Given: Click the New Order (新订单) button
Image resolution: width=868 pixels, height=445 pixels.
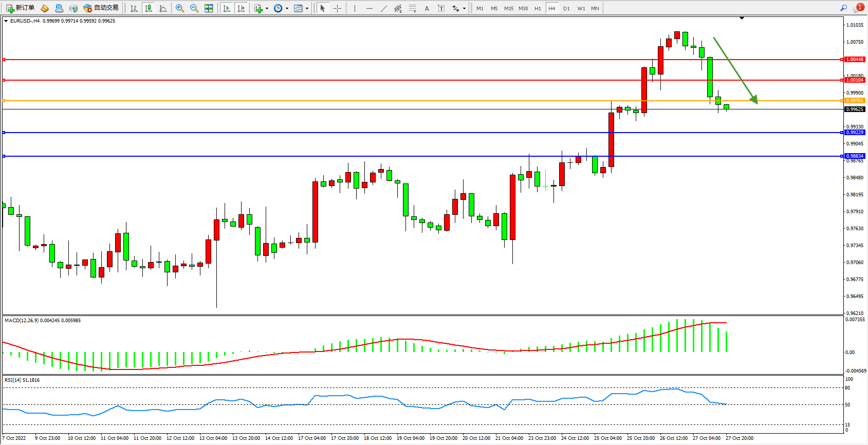Looking at the screenshot, I should (20, 8).
